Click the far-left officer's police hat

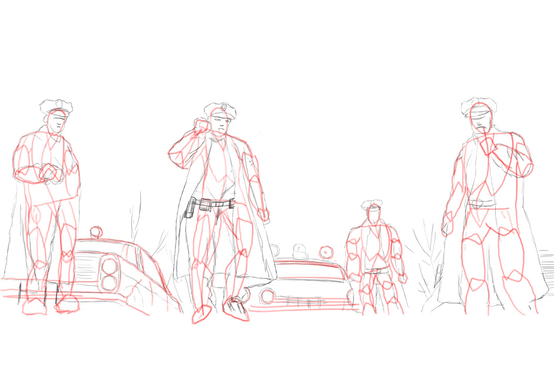coord(57,107)
